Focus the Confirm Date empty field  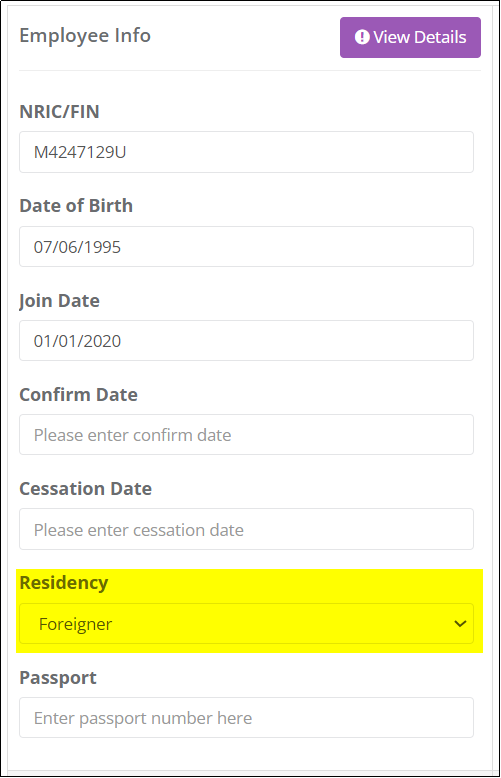coord(246,435)
